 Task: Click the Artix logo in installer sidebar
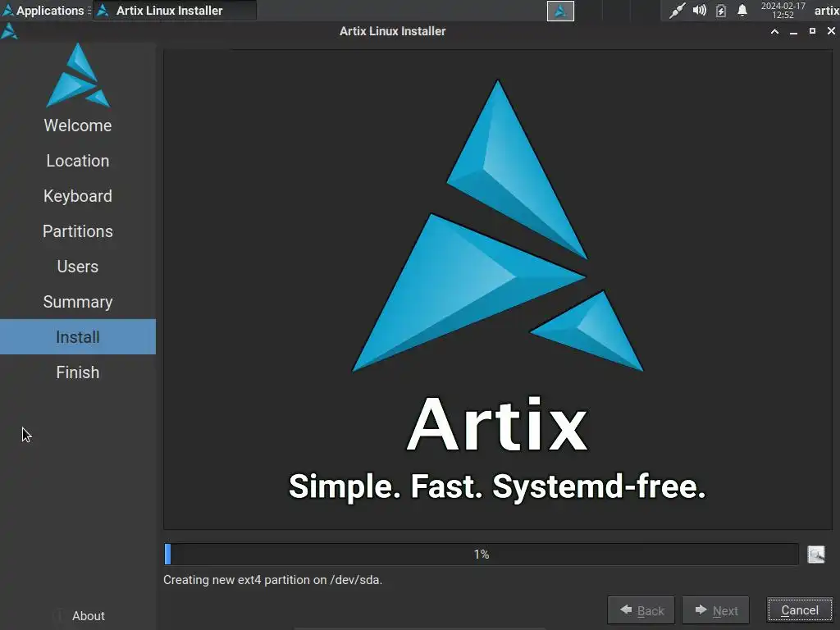point(78,75)
